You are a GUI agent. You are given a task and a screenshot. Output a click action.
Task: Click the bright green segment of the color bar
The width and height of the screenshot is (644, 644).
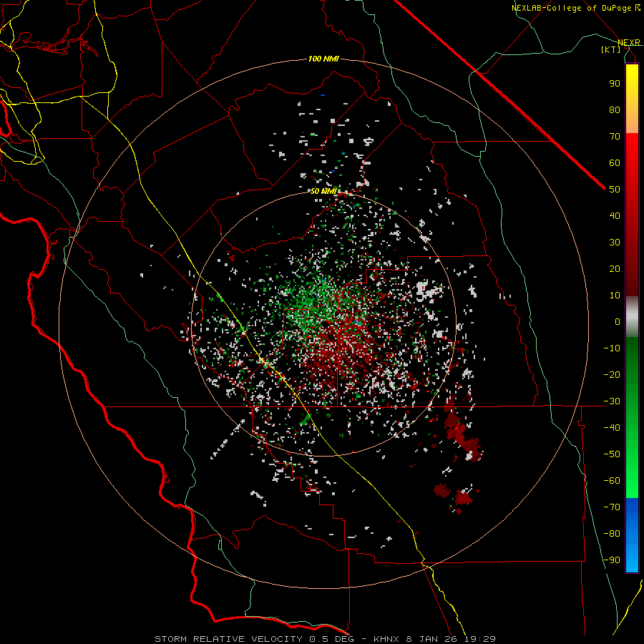tap(632, 460)
